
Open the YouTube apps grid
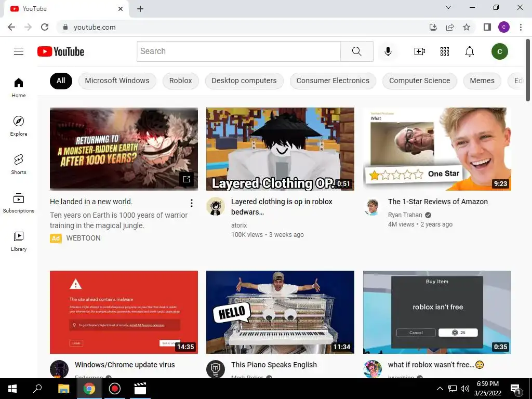point(445,51)
